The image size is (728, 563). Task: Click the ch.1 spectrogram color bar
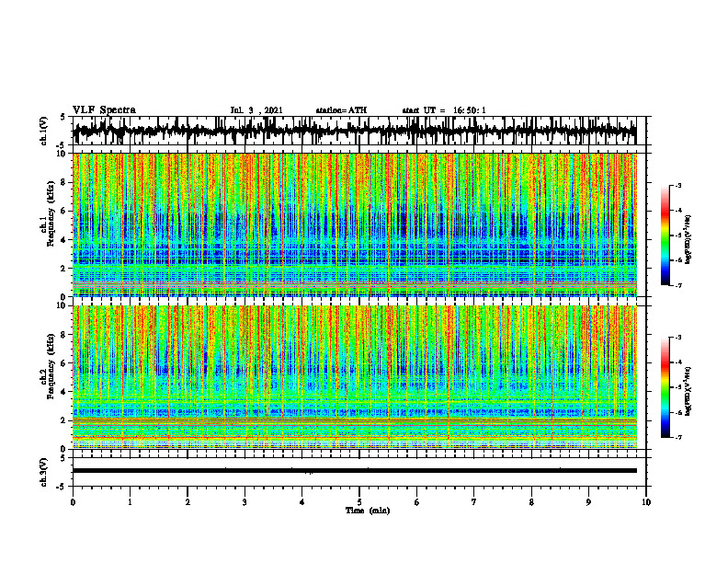click(x=665, y=236)
